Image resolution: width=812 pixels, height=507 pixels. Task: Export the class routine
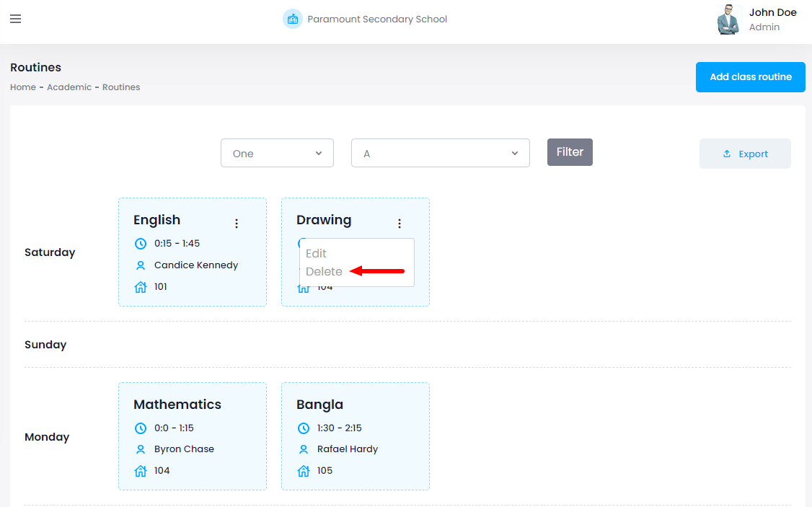(745, 154)
